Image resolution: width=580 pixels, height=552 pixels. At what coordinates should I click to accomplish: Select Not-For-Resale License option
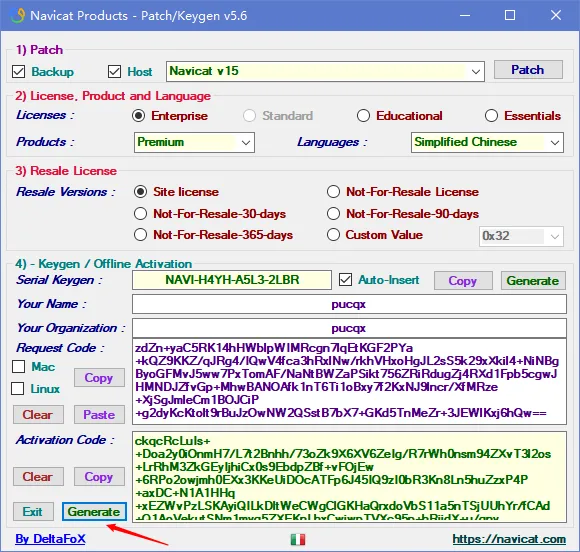[x=333, y=192]
